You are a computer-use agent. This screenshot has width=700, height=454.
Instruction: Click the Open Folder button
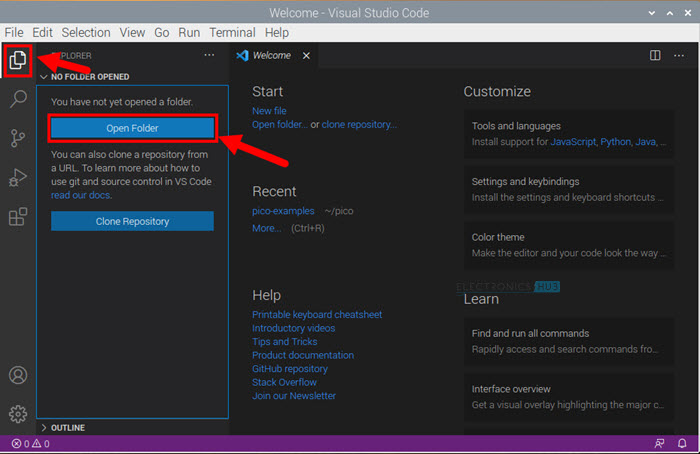(x=132, y=128)
